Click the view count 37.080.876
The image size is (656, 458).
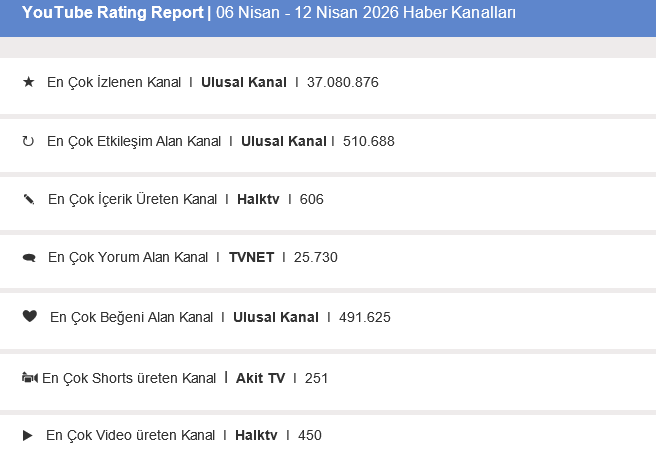(343, 82)
